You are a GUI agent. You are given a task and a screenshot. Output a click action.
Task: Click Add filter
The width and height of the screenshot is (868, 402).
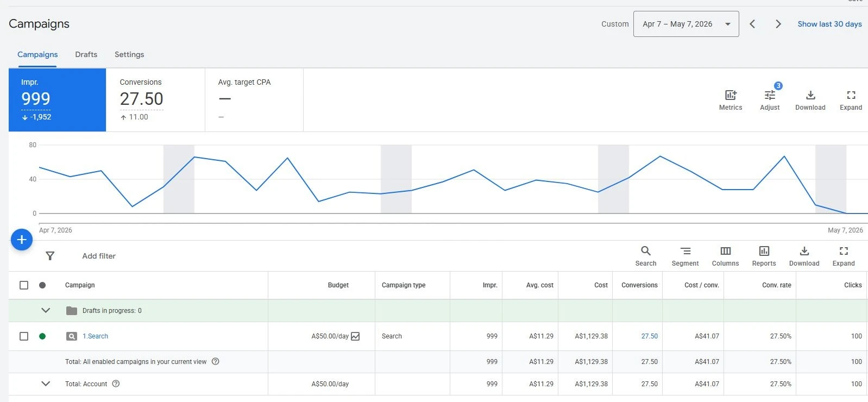click(x=99, y=256)
